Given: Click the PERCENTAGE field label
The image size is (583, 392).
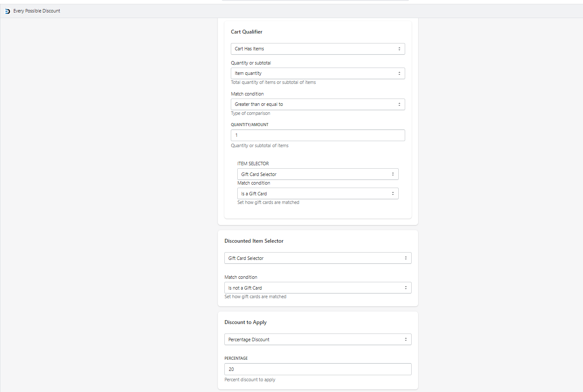Looking at the screenshot, I should click(236, 358).
